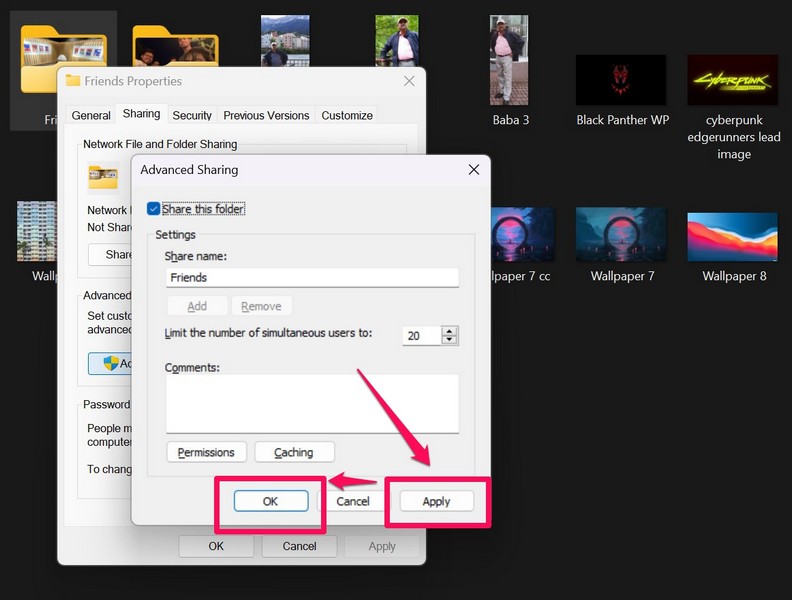Image resolution: width=792 pixels, height=600 pixels.
Task: Toggle the Share this folder checkbox
Action: pos(154,209)
